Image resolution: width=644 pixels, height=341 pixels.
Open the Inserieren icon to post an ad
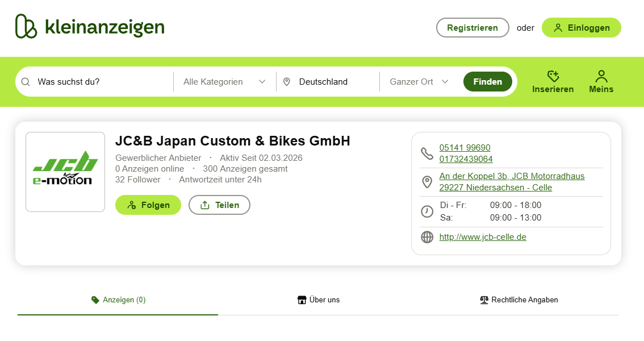point(553,76)
